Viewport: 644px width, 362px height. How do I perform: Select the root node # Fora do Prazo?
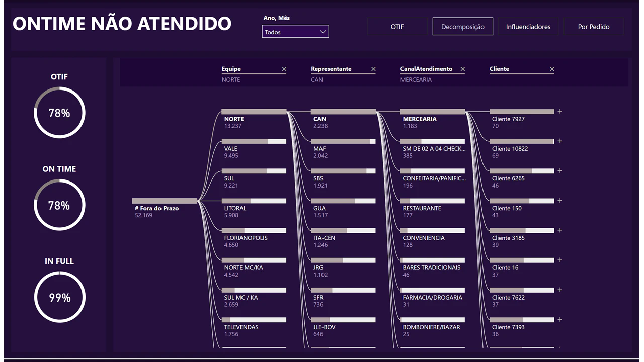[x=165, y=207]
